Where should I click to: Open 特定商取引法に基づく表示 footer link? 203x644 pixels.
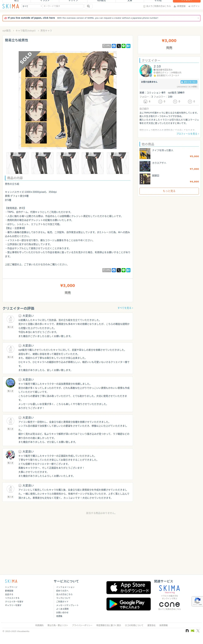coord(109,625)
